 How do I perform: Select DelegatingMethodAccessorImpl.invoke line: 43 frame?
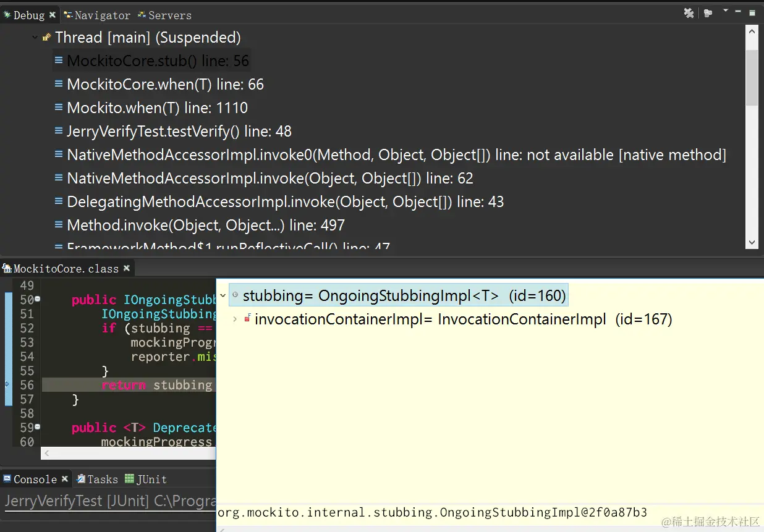click(286, 201)
